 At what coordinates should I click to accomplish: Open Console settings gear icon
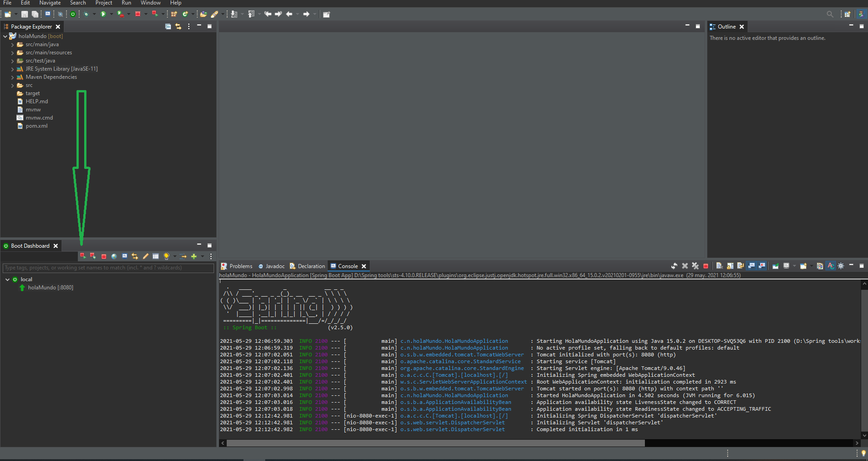pyautogui.click(x=841, y=266)
